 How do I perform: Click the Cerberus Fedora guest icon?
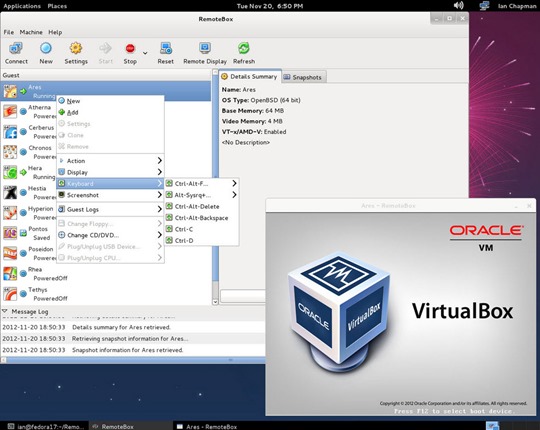pos(10,132)
